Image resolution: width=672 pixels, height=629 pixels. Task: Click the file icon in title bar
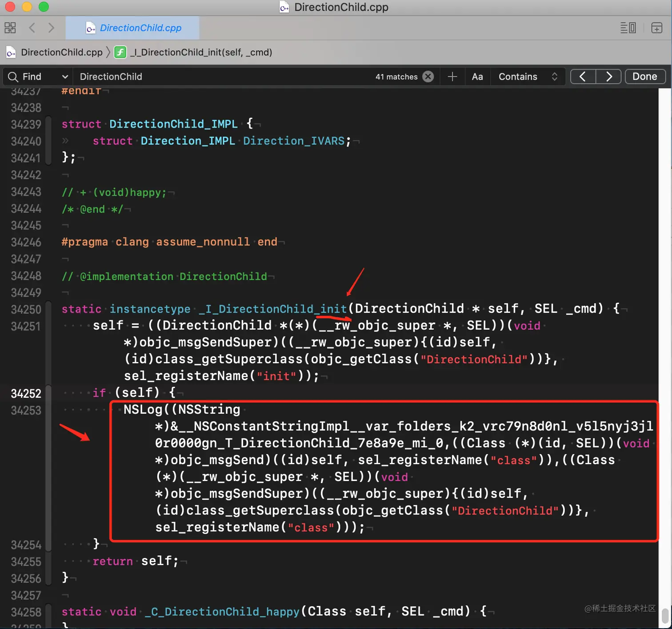(x=284, y=7)
